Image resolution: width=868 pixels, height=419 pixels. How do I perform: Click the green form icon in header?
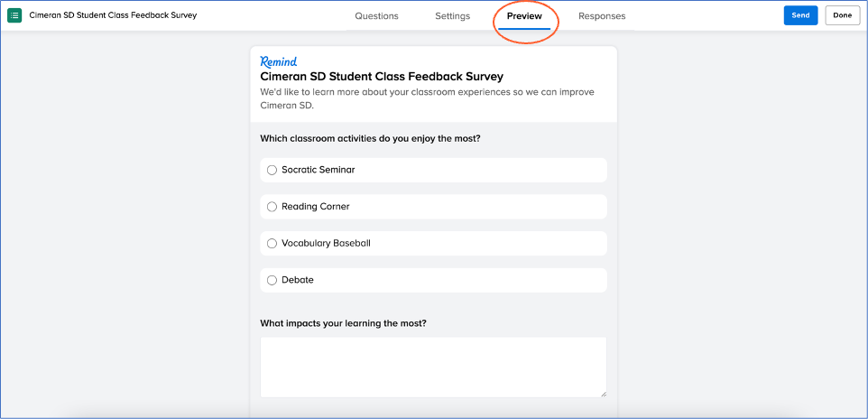tap(14, 16)
